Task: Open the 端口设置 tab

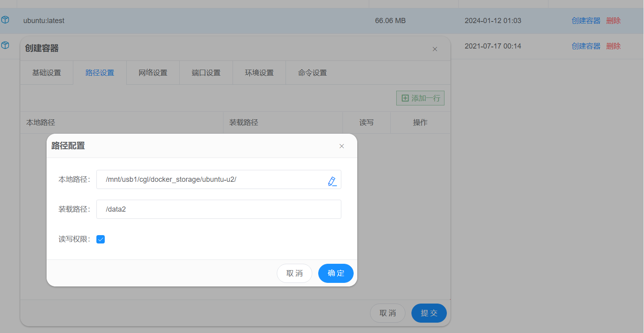Action: (x=206, y=73)
